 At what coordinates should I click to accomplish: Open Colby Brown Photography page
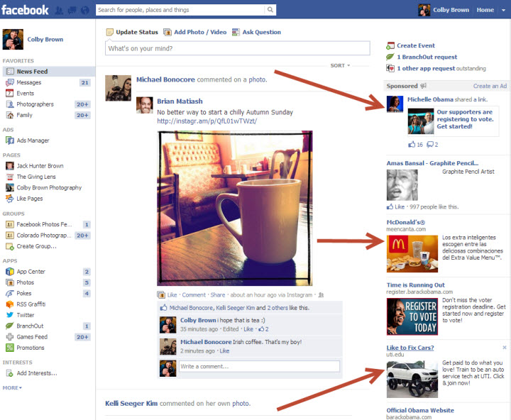tap(49, 188)
